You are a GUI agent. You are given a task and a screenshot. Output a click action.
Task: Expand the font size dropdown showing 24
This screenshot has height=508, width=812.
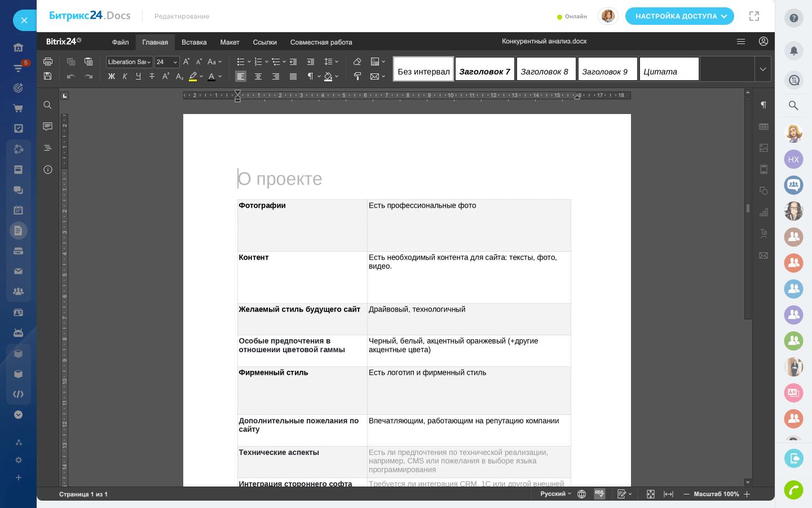pos(175,62)
